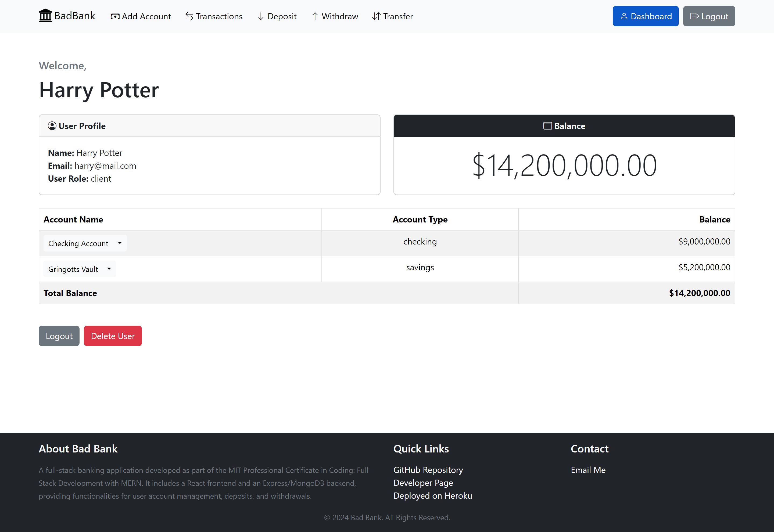This screenshot has width=774, height=532.
Task: Click the Email Me contact link
Action: pos(588,470)
